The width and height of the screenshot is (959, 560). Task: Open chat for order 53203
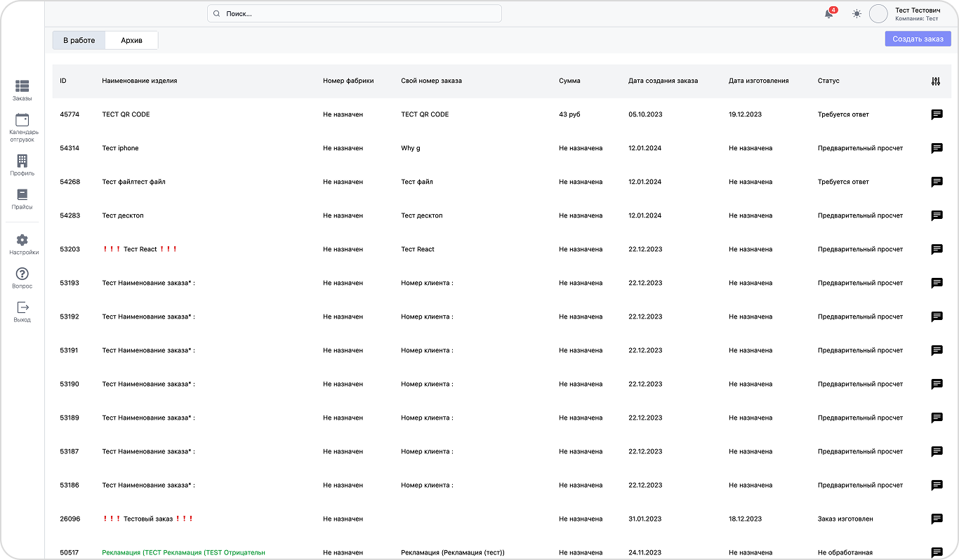click(x=937, y=249)
